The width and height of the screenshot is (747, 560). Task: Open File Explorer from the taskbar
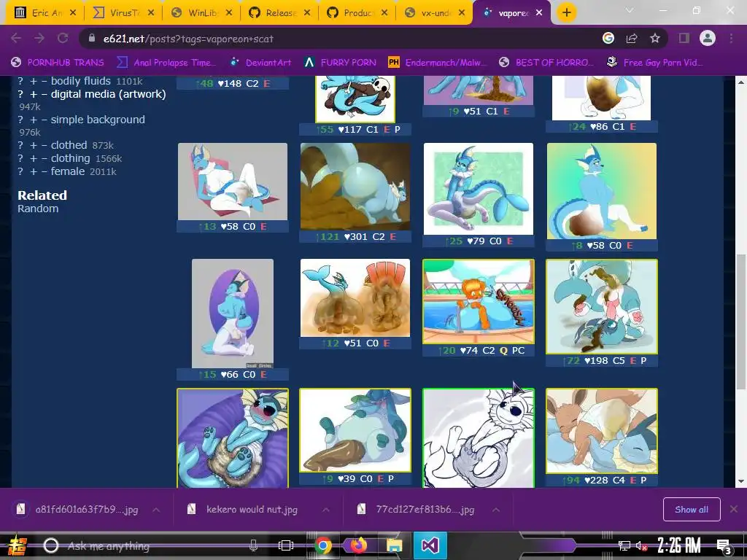[x=394, y=545]
